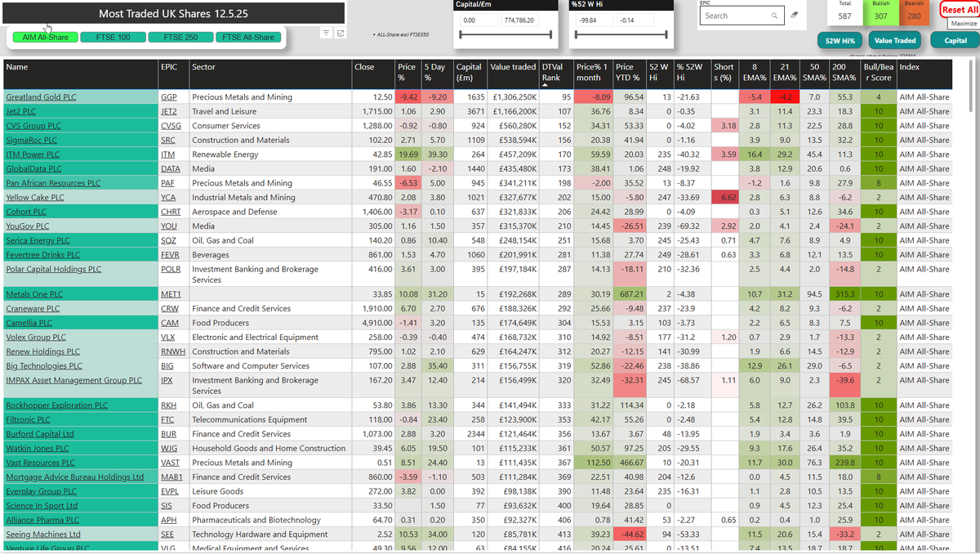Click the Reset All button
The width and height of the screenshot is (980, 555).
(x=960, y=9)
